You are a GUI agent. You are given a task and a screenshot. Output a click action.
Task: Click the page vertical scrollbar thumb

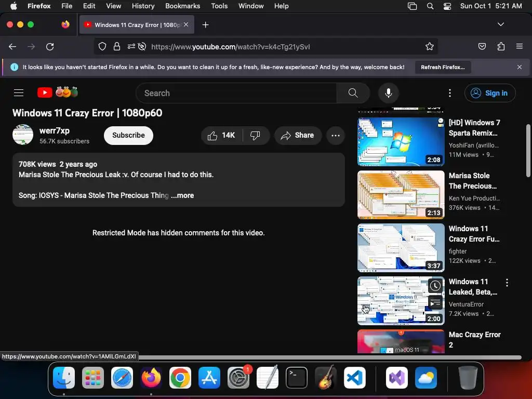pos(528,151)
